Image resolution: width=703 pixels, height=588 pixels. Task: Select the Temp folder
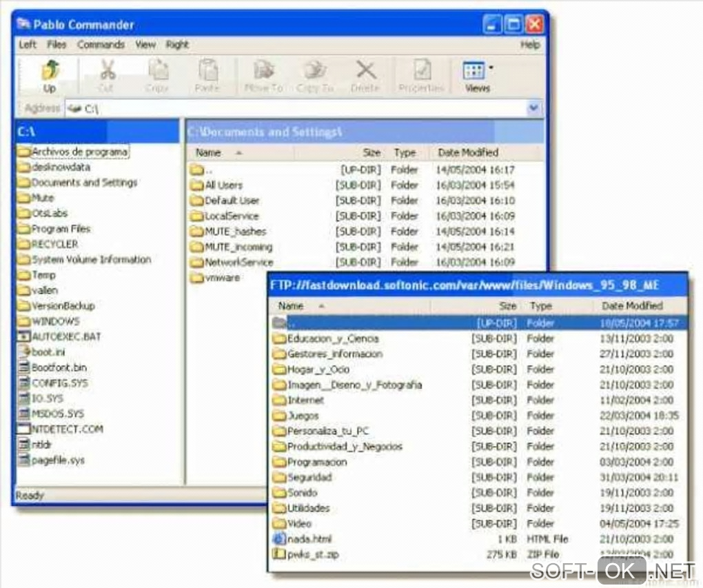(x=37, y=275)
